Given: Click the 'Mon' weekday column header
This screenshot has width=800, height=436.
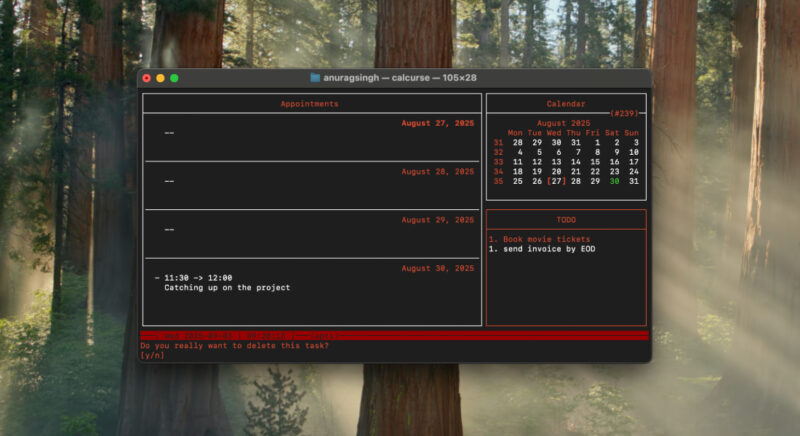Looking at the screenshot, I should [515, 133].
